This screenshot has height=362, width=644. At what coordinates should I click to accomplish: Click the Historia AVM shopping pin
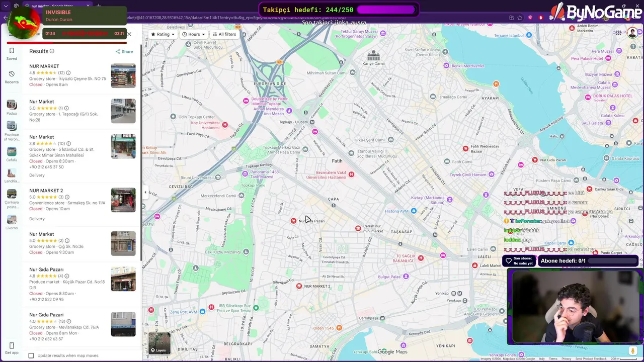(414, 211)
